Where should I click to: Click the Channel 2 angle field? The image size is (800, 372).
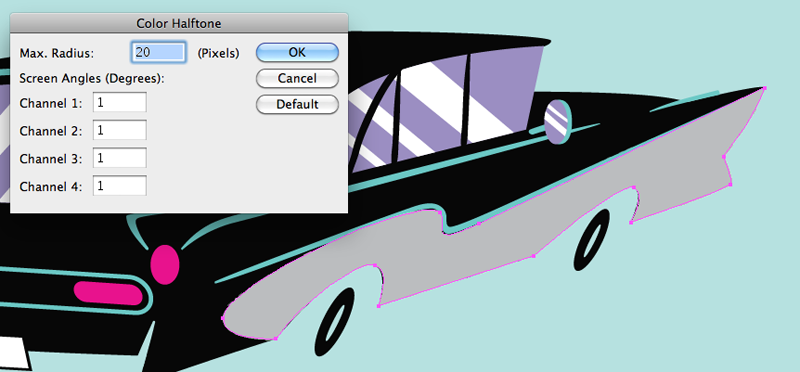(120, 130)
